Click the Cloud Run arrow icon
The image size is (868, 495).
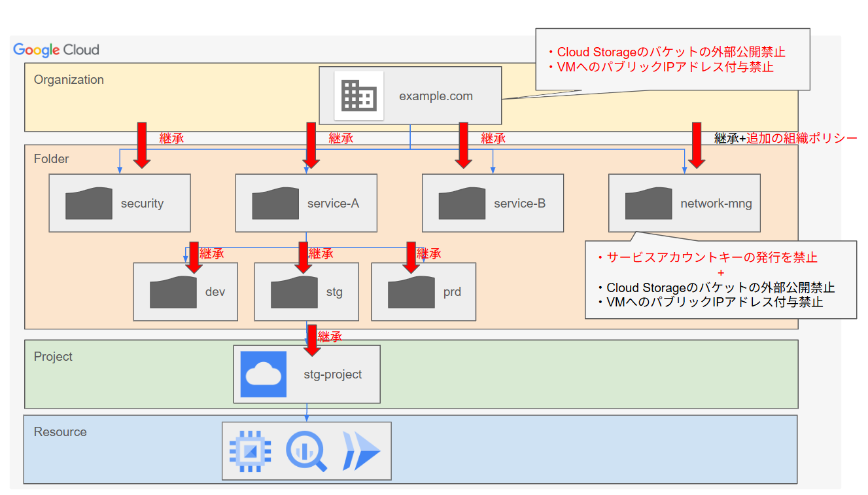coord(360,451)
